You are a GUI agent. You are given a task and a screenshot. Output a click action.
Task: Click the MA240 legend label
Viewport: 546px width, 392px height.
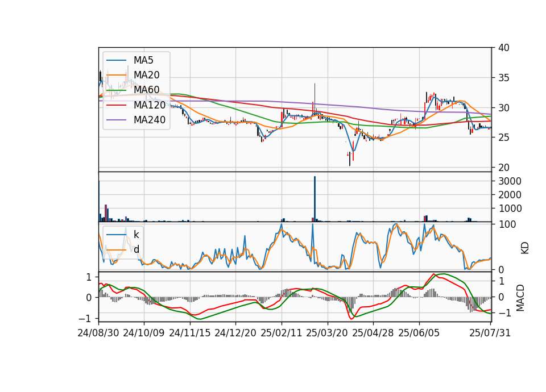[x=150, y=120]
